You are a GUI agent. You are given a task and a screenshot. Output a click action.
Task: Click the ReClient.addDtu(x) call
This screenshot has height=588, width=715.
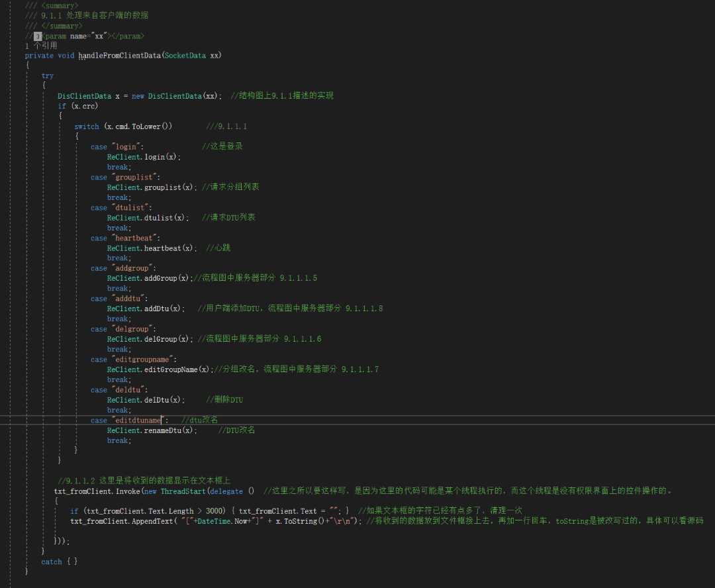(x=146, y=309)
